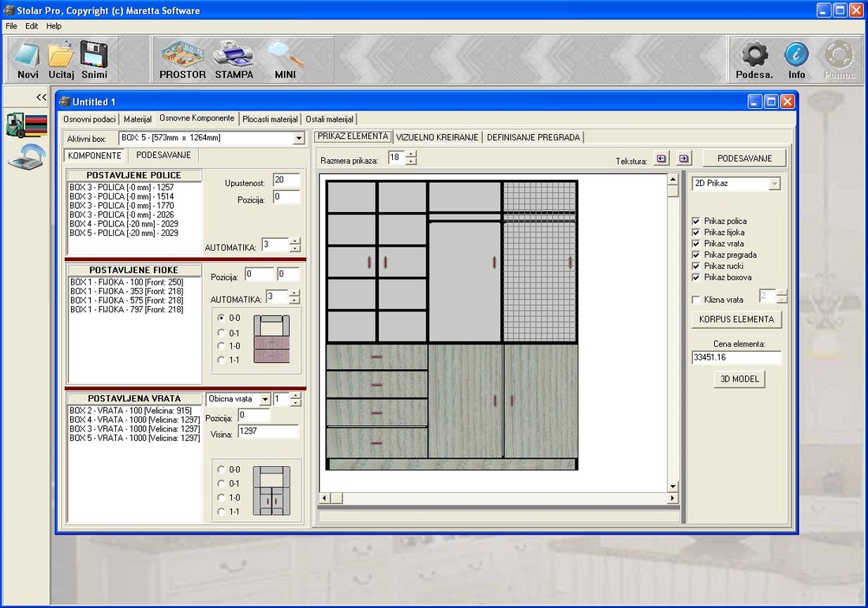Screen dimensions: 868x608
Task: Open the Obicna vrata door type dropdown
Action: point(264,400)
